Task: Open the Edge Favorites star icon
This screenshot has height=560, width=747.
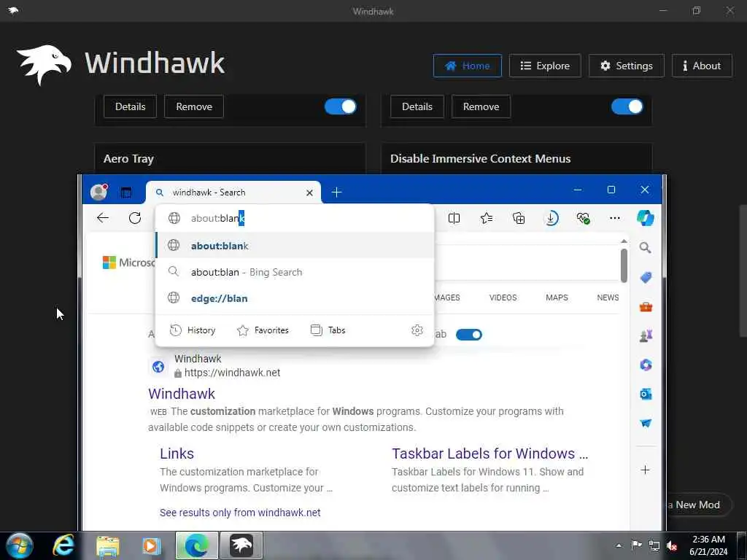Action: tap(487, 218)
